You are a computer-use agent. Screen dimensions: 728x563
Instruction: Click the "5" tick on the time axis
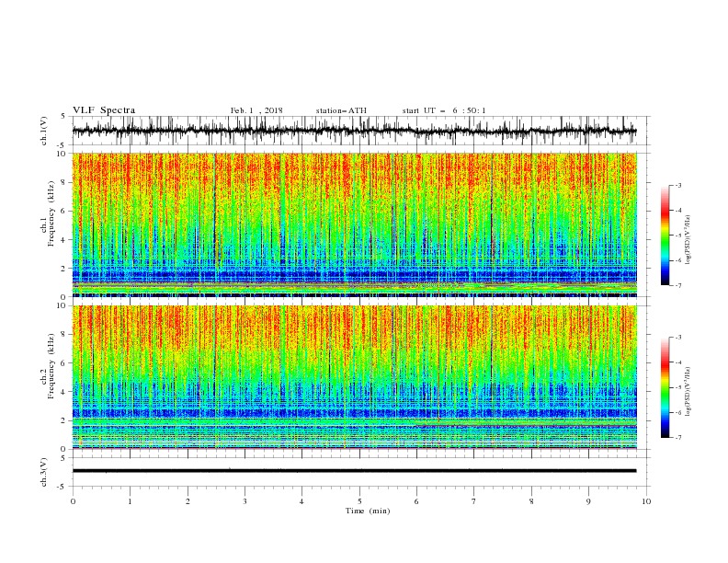[359, 501]
